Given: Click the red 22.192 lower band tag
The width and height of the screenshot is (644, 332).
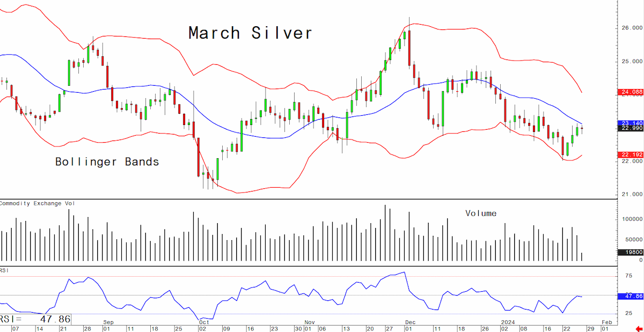Looking at the screenshot, I should [631, 154].
